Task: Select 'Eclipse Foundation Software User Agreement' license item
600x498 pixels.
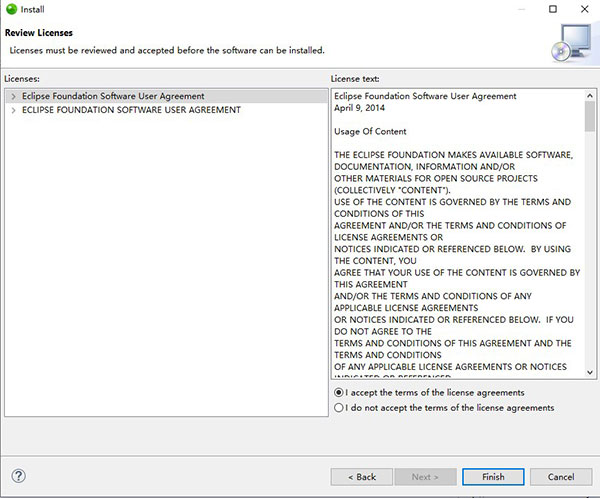Action: click(x=113, y=97)
